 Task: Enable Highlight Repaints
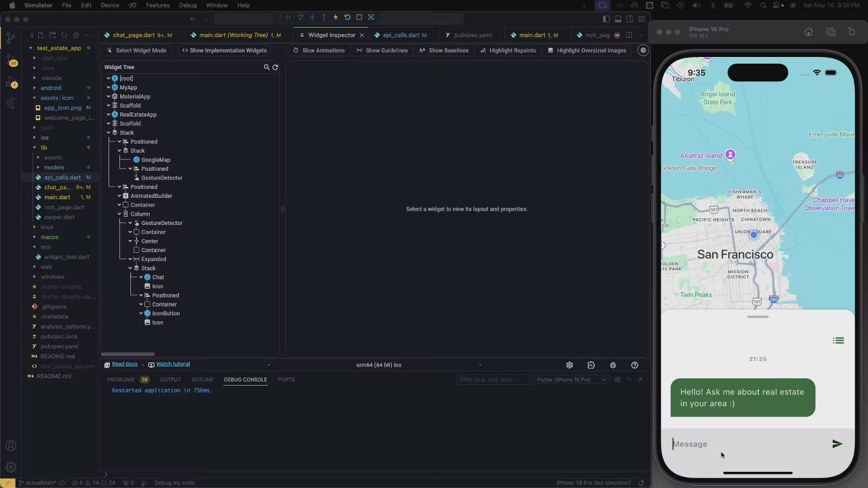(508, 50)
